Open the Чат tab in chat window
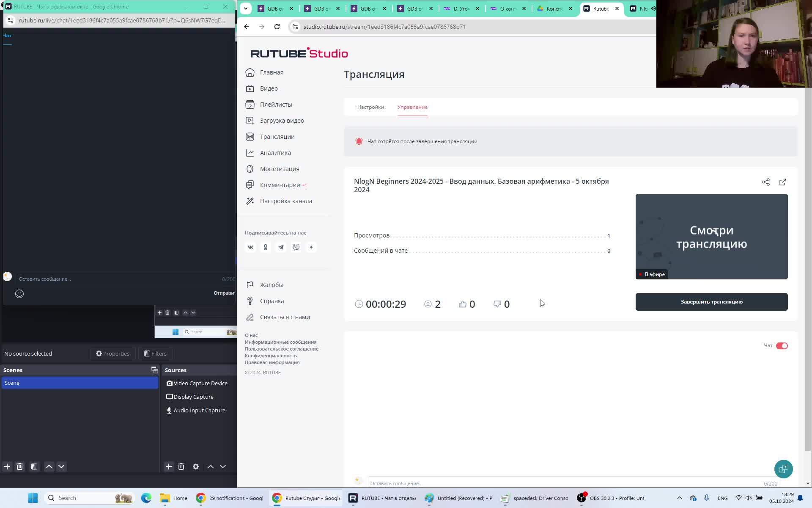 coord(7,36)
